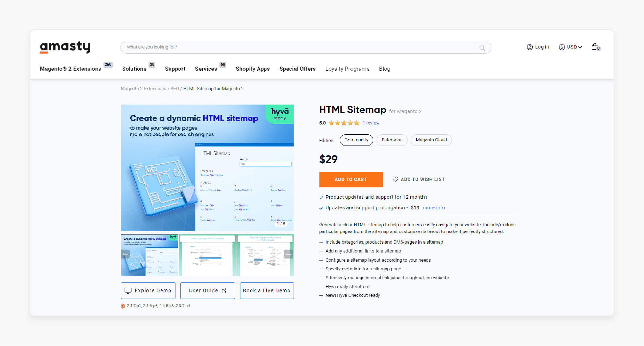Select the second thumbnail with general settings
This screenshot has height=346, width=644.
[207, 255]
